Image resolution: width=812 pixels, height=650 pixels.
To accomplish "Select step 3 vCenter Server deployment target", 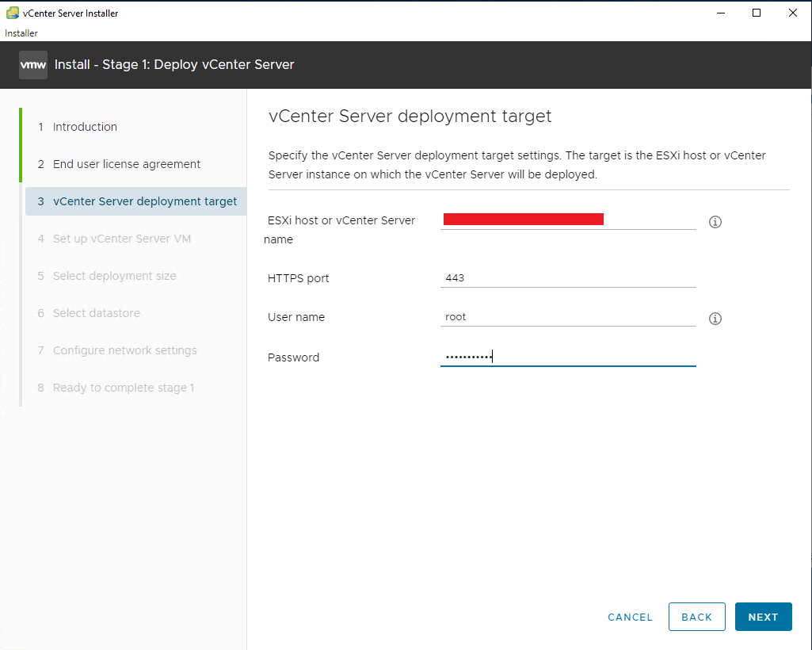I will pos(136,201).
